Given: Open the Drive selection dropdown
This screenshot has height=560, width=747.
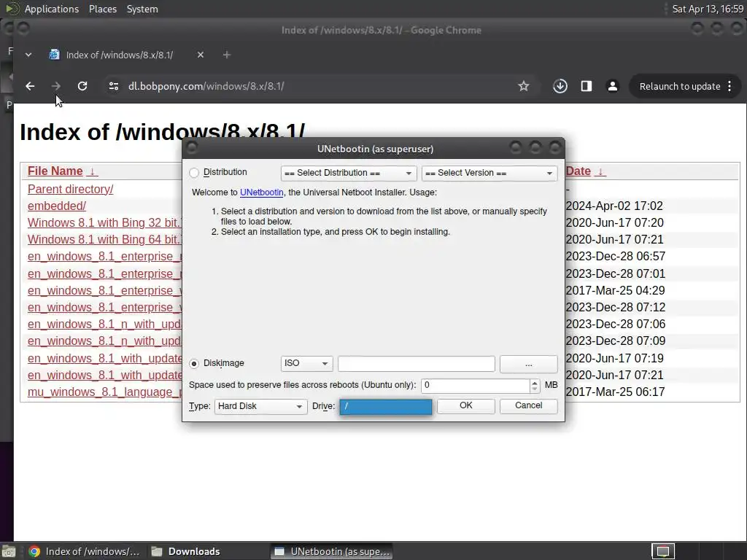Looking at the screenshot, I should click(386, 406).
